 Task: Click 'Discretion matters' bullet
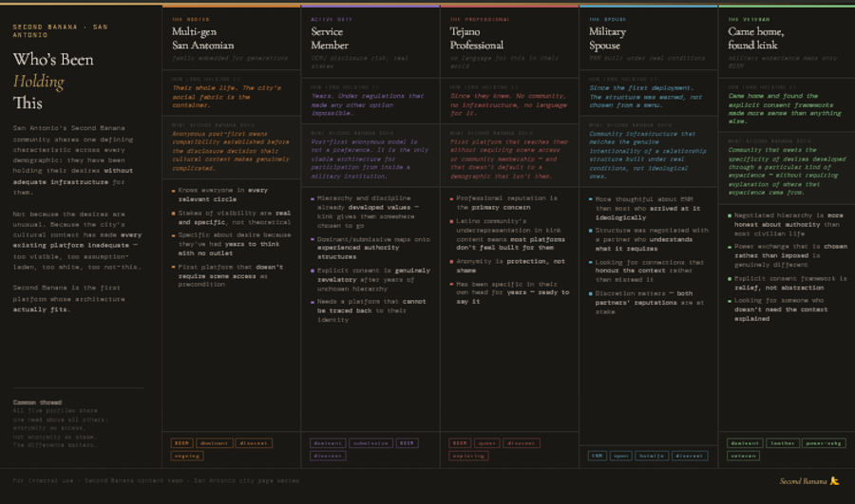646,303
